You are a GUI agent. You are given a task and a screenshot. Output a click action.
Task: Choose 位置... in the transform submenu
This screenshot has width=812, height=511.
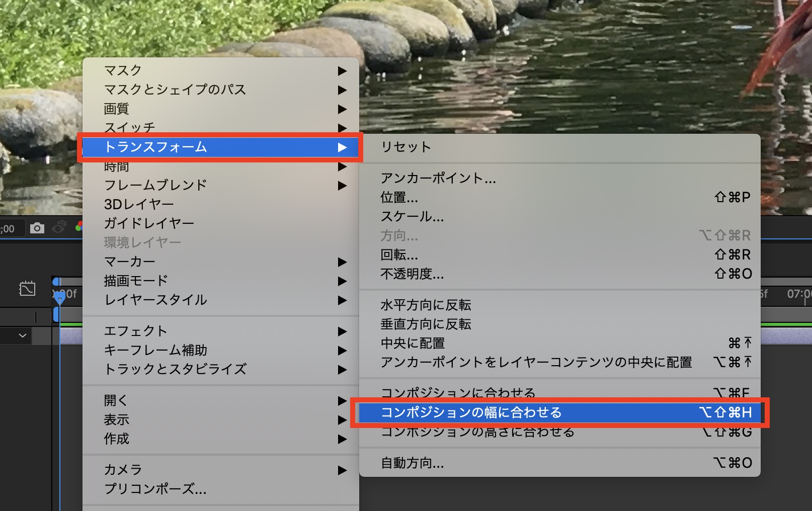point(560,197)
